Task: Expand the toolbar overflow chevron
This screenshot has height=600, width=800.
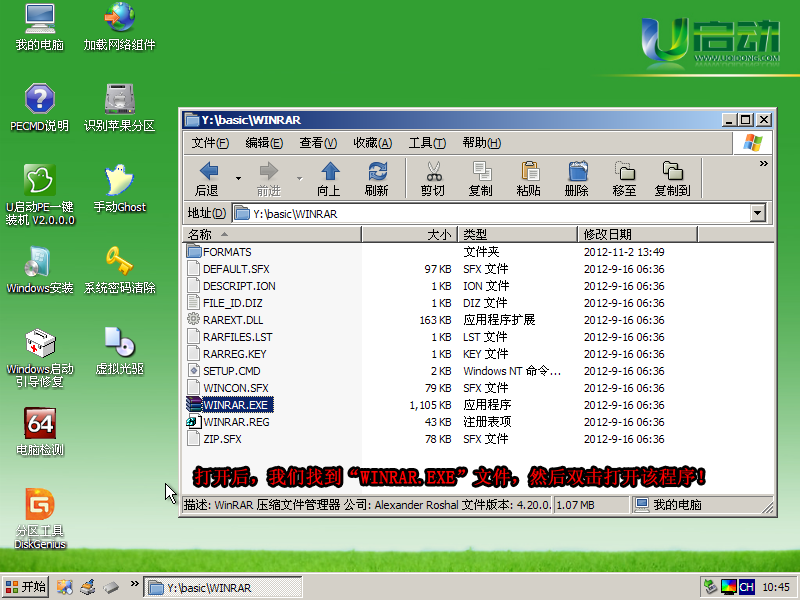Action: click(x=763, y=164)
